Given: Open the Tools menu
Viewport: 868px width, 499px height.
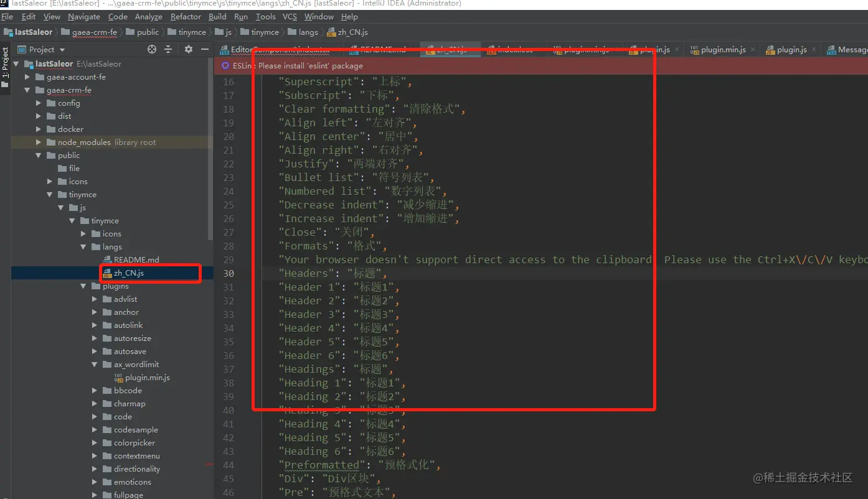Looking at the screenshot, I should (x=265, y=17).
